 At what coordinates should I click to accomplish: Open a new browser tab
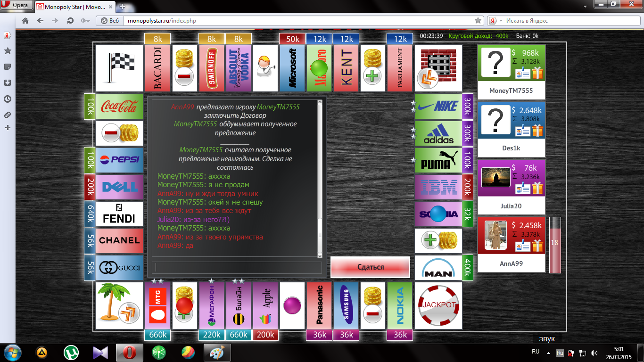(x=122, y=7)
